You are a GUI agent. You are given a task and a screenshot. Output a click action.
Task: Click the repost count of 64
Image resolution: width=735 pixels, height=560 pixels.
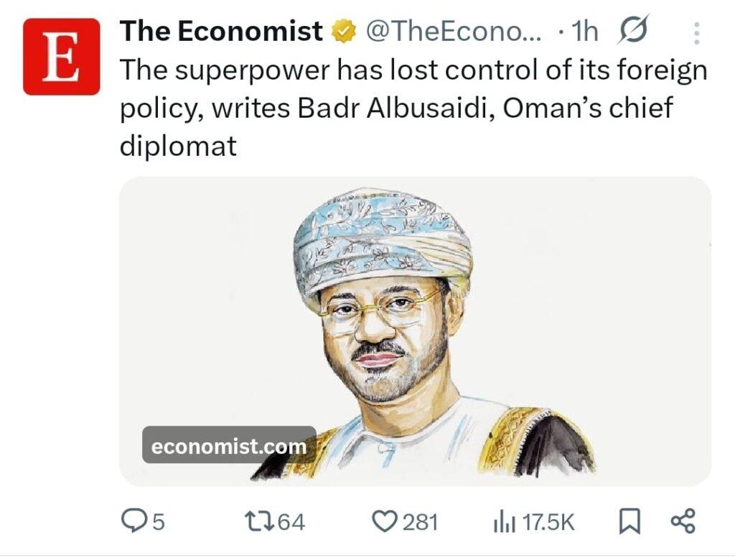[x=291, y=522]
